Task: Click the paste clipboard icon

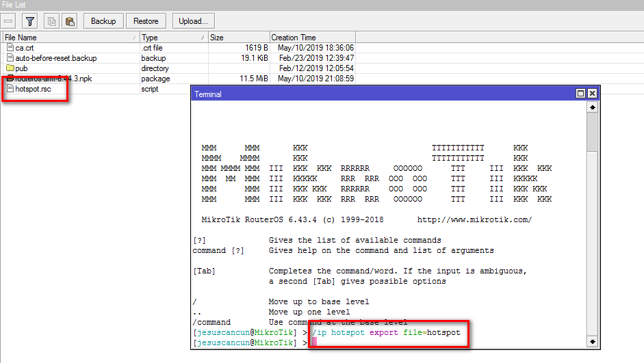Action: pyautogui.click(x=69, y=21)
